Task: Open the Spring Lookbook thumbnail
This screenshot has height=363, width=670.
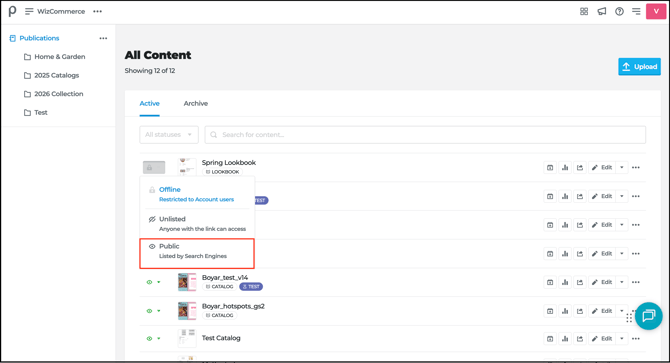Action: pyautogui.click(x=187, y=167)
